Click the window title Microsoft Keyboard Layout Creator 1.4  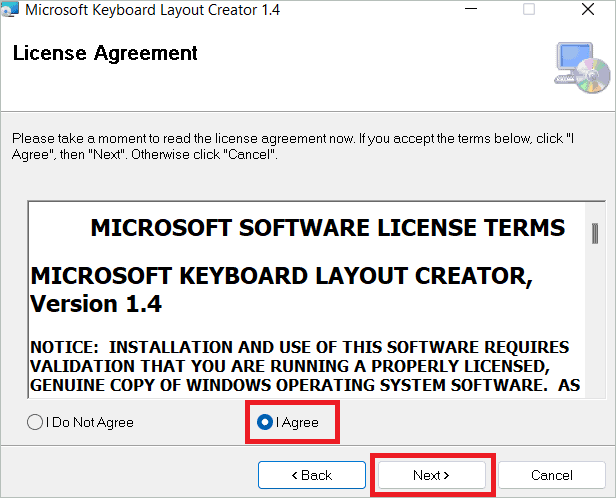[152, 10]
